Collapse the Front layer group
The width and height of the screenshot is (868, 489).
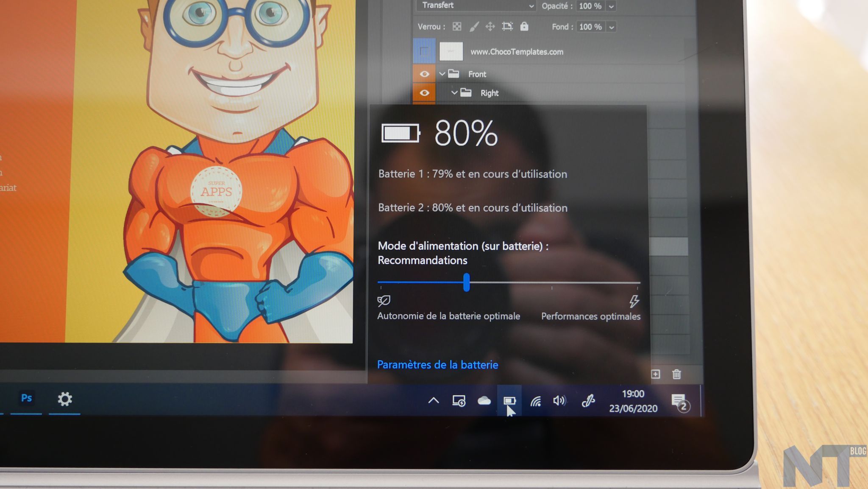point(442,74)
